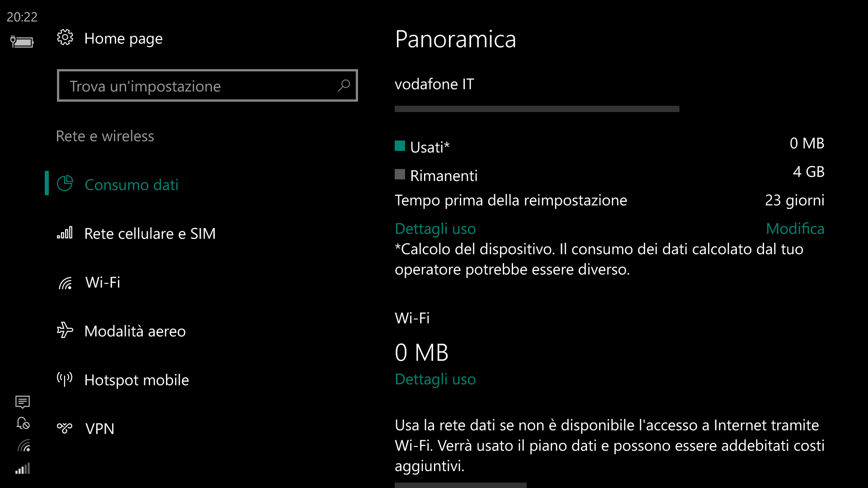Click the Wi-Fi status icon in the system bar
The image size is (868, 488).
point(24,446)
